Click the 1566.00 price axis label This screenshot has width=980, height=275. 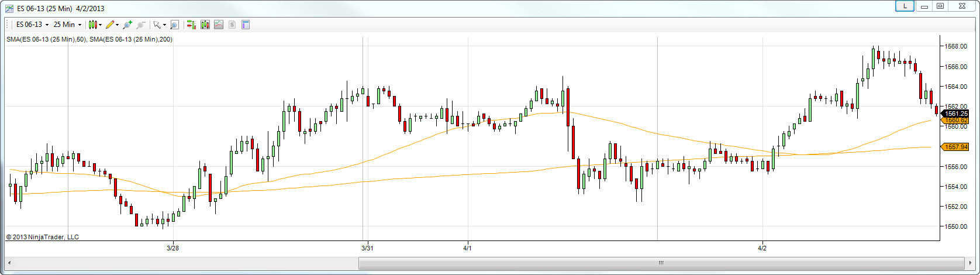tap(957, 67)
